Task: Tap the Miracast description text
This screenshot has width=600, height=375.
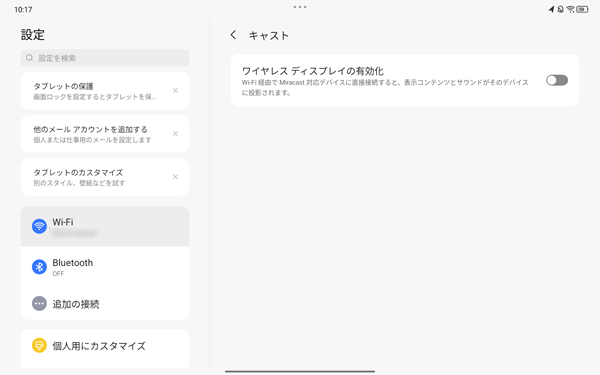Action: [x=385, y=87]
